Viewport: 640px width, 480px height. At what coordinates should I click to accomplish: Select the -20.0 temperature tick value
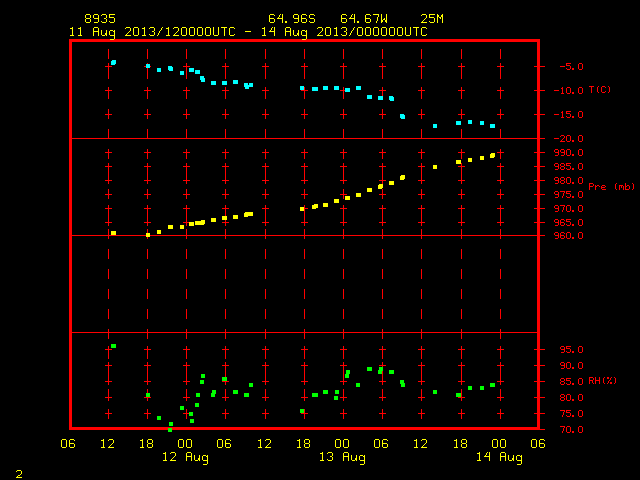point(569,139)
